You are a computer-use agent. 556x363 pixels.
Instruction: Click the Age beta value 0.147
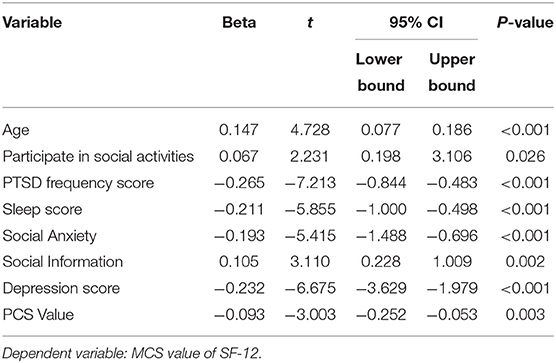point(239,130)
